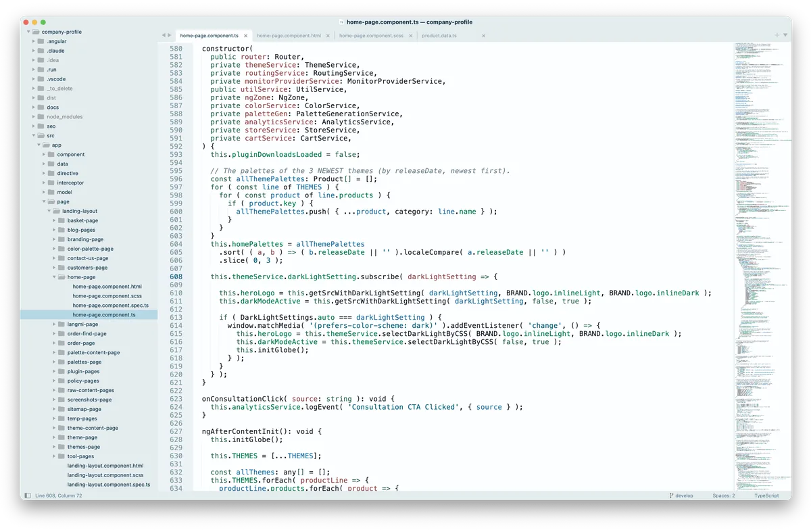
Task: Open landing-layout.component.html file
Action: [x=105, y=466]
